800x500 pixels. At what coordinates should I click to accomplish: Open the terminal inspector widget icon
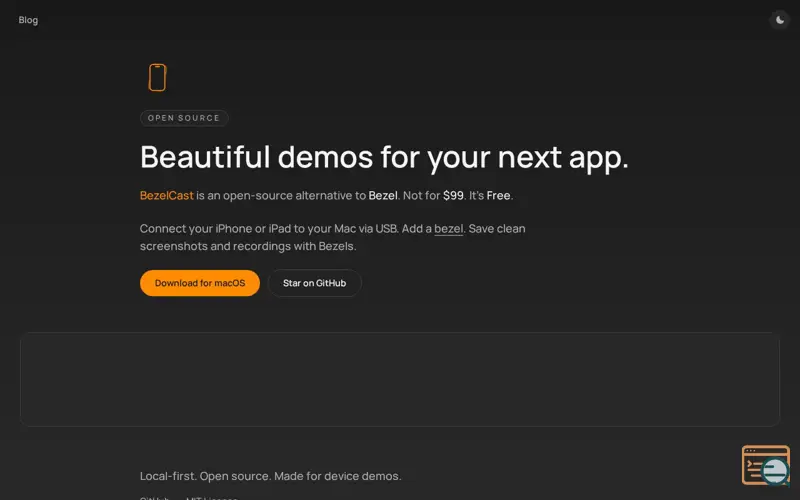tap(766, 465)
